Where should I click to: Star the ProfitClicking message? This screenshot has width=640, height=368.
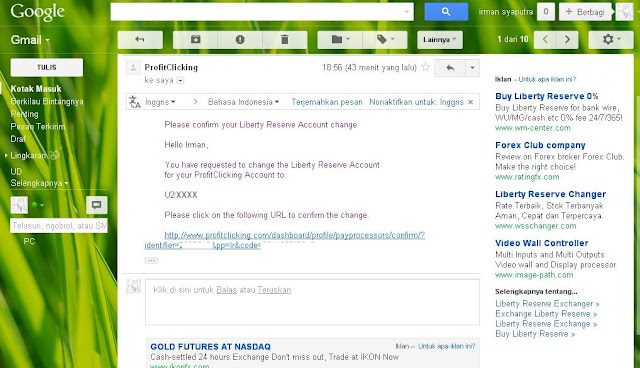click(425, 67)
